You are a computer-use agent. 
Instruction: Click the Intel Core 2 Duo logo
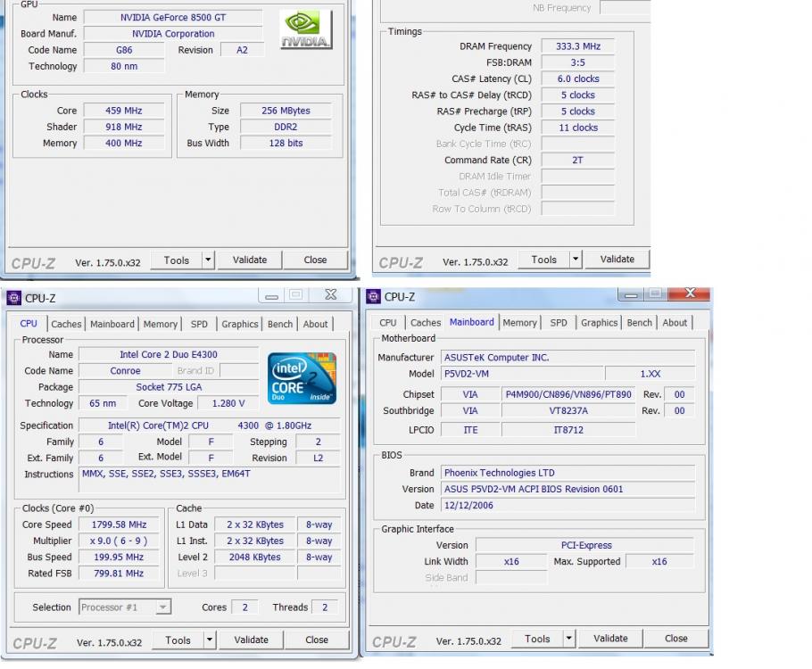[x=302, y=378]
